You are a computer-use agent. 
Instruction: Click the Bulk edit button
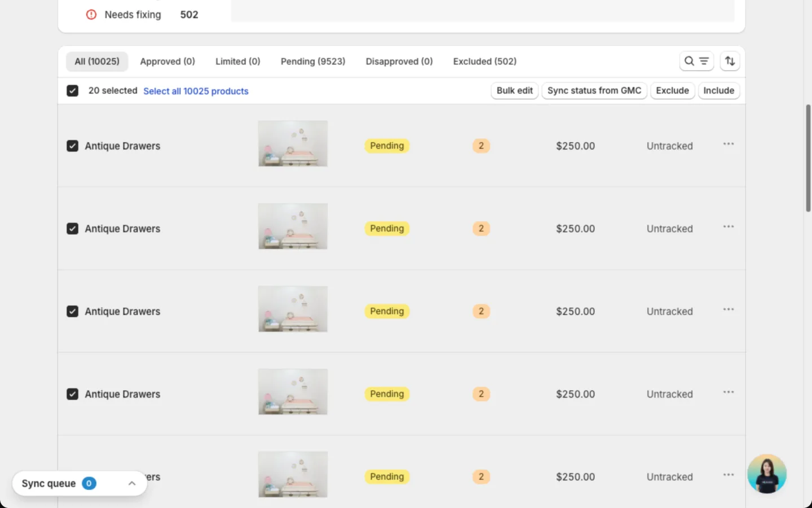[515, 90]
